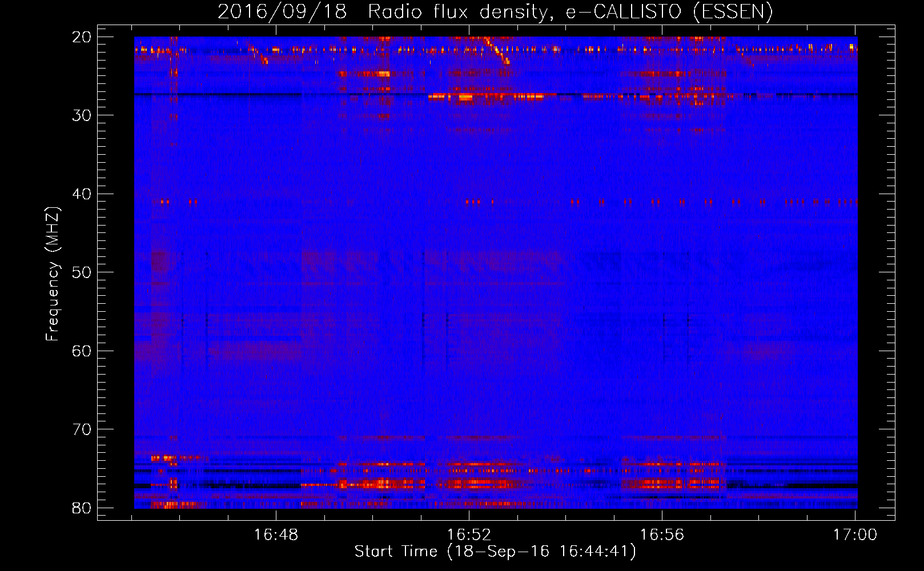Click the 17:00 time tick label
This screenshot has width=924, height=571.
click(855, 534)
